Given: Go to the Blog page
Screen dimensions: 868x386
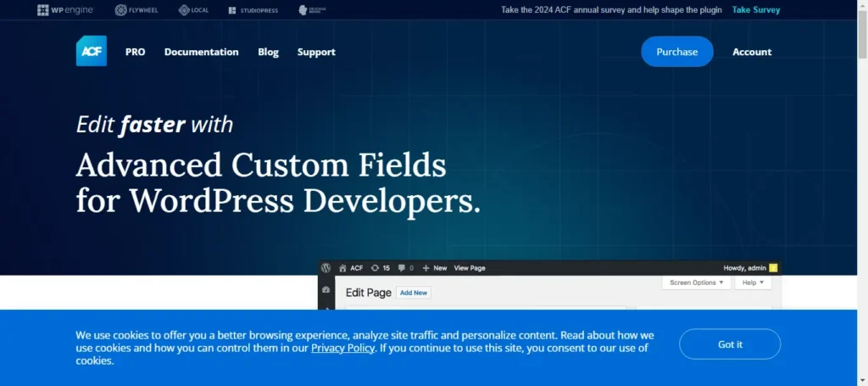Looking at the screenshot, I should pos(269,52).
